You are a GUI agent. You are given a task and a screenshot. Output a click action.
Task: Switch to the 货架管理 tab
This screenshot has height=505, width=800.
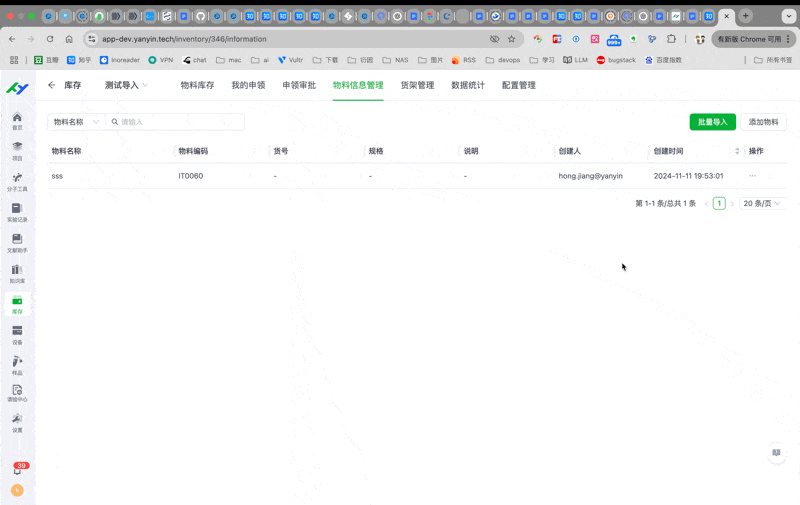click(417, 85)
